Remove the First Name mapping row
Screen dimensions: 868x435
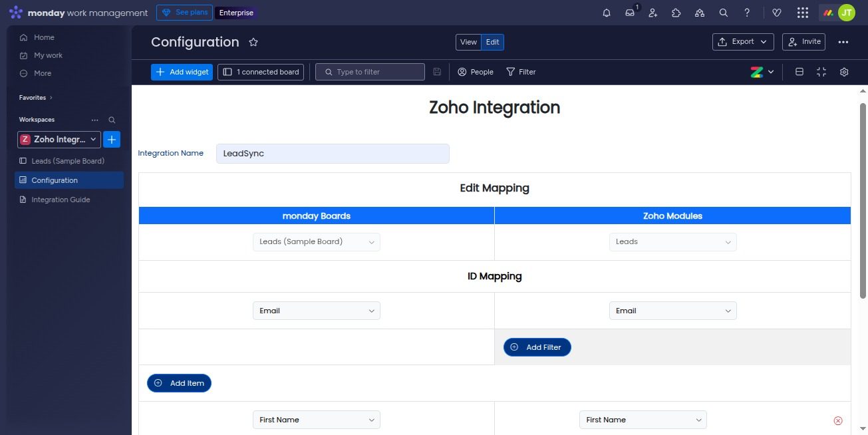(837, 420)
